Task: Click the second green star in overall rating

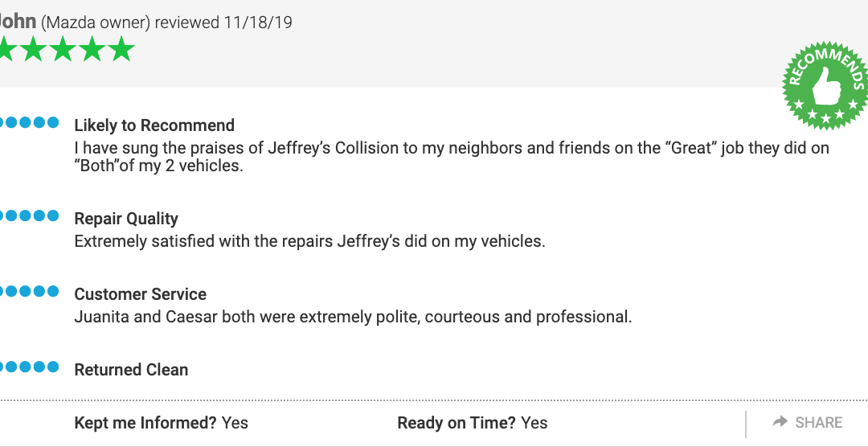Action: click(x=33, y=49)
